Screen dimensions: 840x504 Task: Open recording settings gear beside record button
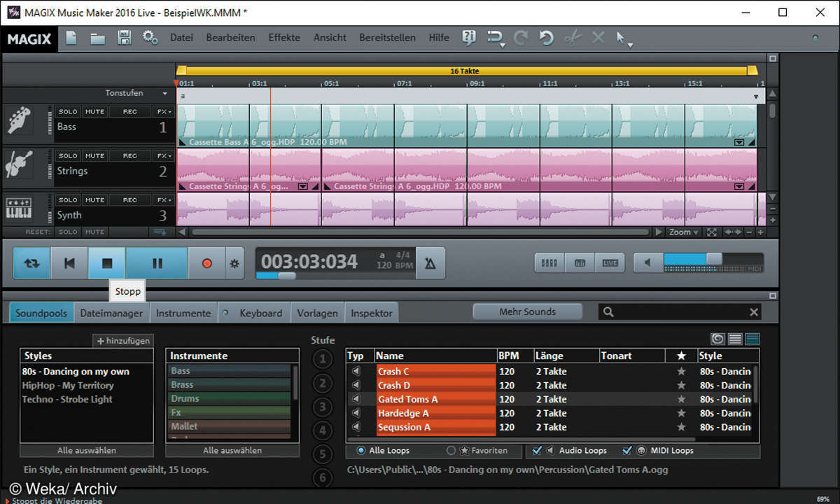[234, 264]
